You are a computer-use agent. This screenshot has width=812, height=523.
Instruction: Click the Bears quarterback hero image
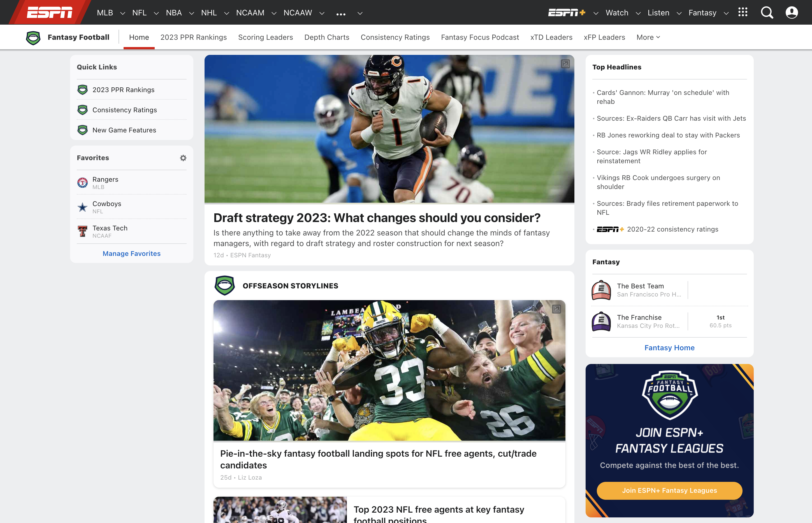tap(389, 129)
